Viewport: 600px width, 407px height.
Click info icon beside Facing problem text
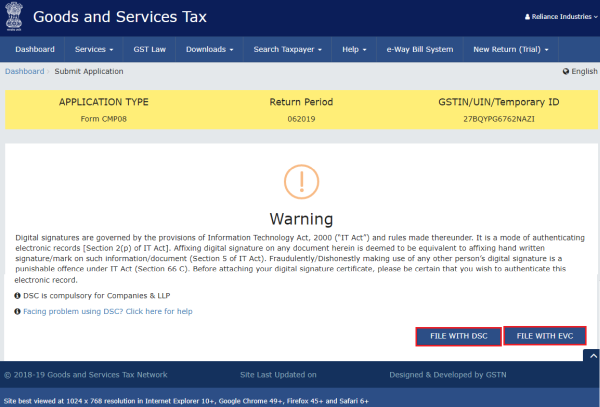tap(18, 311)
